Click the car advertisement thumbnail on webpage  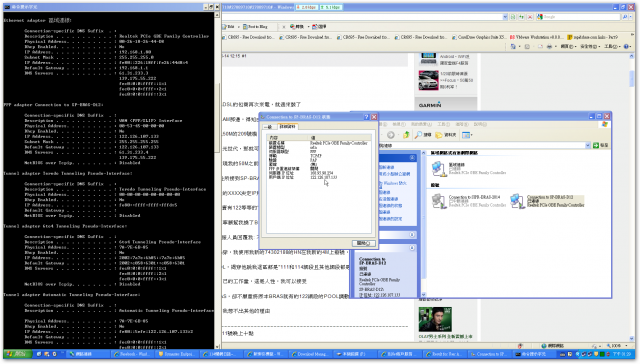pos(428,80)
